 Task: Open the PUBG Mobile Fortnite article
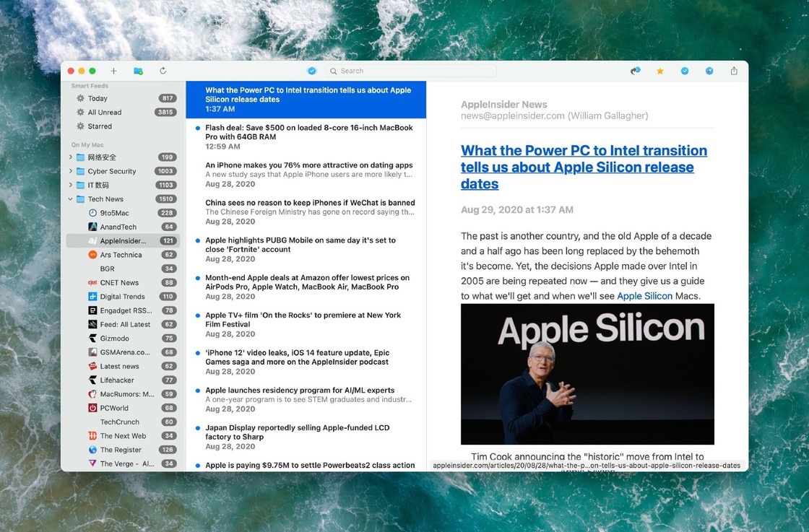pos(306,250)
